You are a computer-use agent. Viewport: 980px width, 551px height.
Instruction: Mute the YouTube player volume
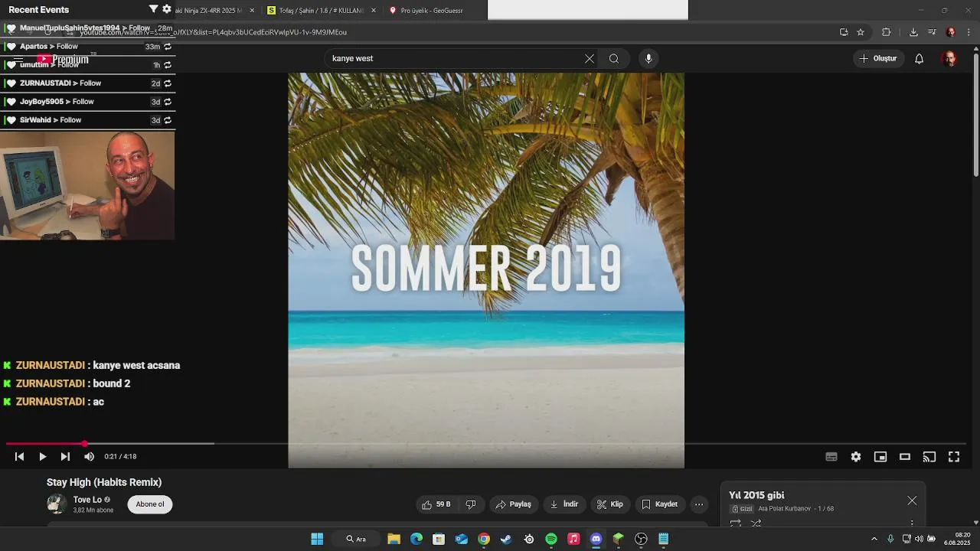click(x=89, y=457)
